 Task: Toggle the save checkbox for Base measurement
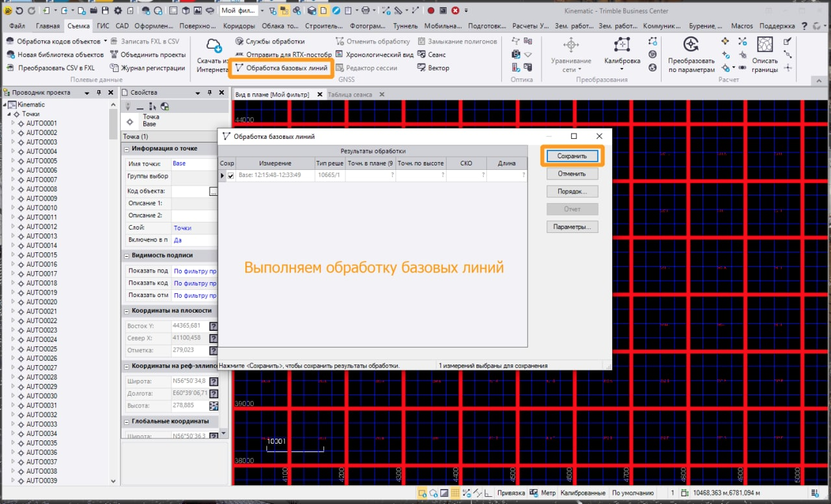[x=230, y=175]
